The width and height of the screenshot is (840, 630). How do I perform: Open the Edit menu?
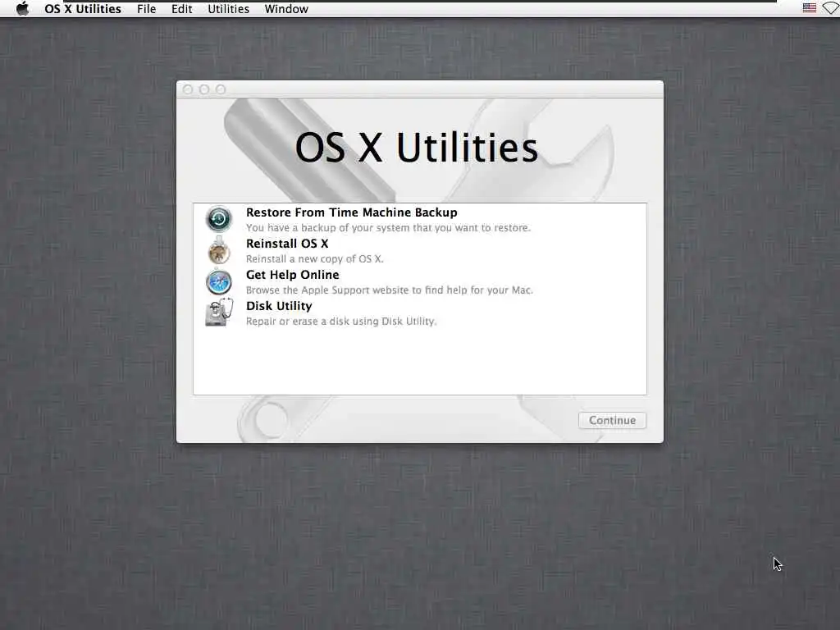pyautogui.click(x=181, y=9)
